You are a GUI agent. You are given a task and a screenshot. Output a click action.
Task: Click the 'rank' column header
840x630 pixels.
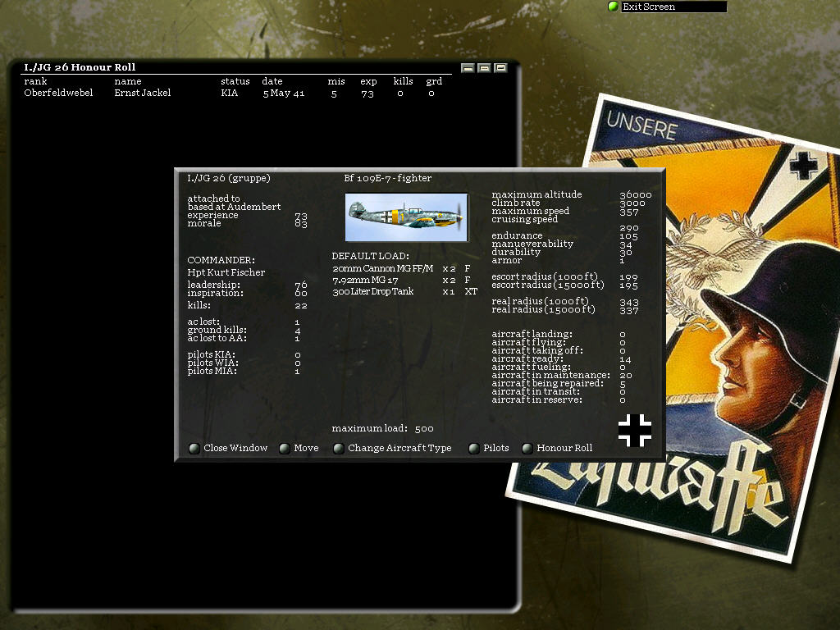[x=35, y=81]
